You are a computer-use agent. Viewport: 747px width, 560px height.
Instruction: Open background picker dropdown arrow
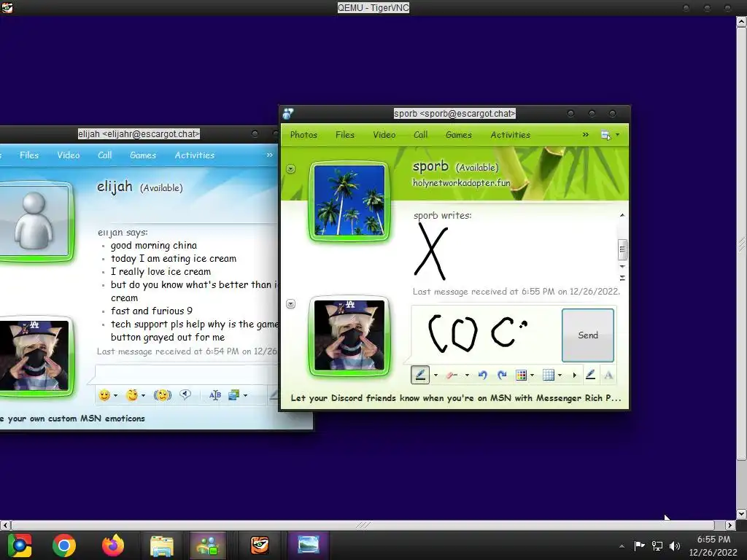pos(245,395)
